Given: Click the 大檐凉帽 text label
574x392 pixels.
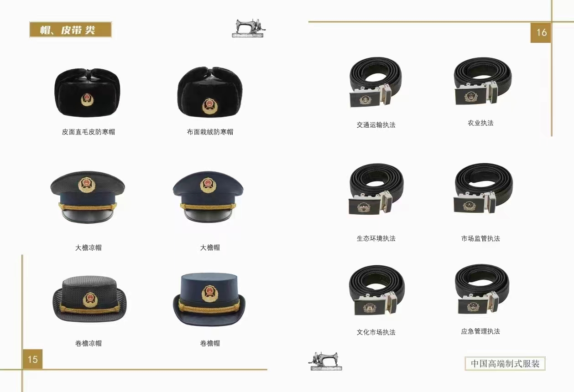Looking at the screenshot, I should [89, 248].
